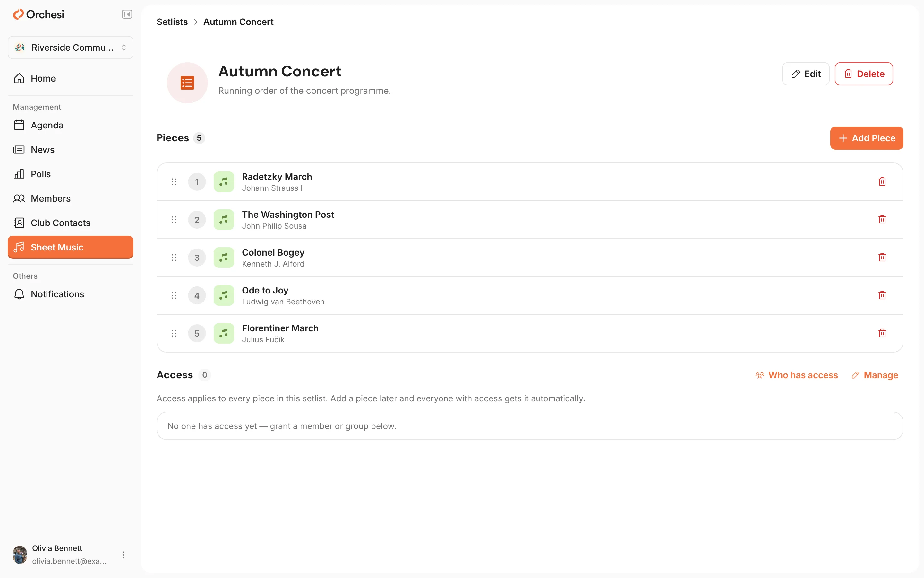Image resolution: width=924 pixels, height=578 pixels.
Task: Select Sheet Music in the sidebar
Action: [71, 247]
